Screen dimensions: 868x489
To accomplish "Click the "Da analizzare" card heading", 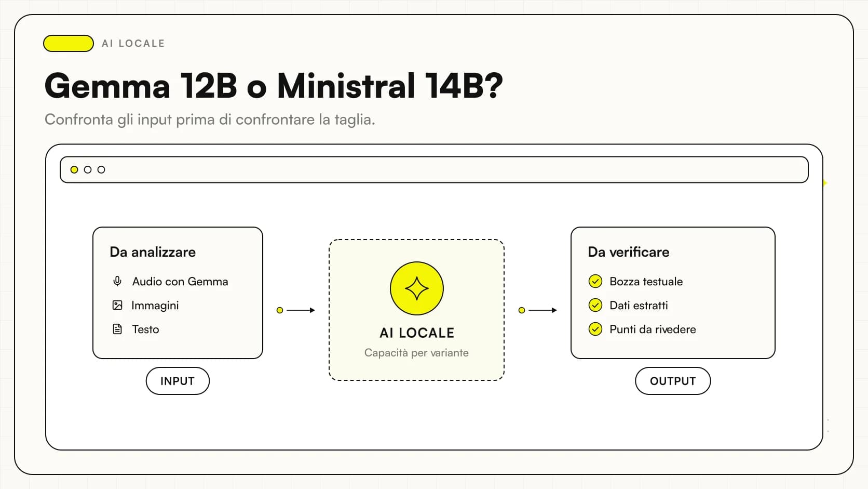I will 153,252.
